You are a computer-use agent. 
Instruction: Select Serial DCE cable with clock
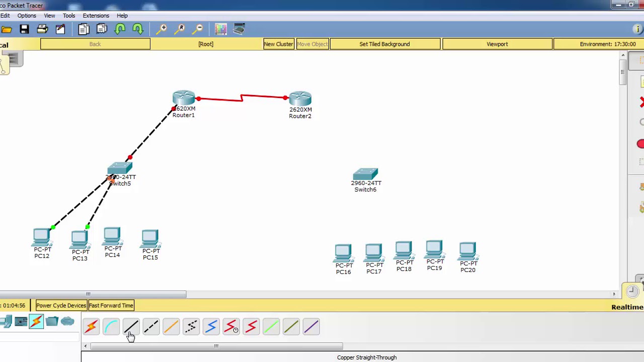click(231, 327)
